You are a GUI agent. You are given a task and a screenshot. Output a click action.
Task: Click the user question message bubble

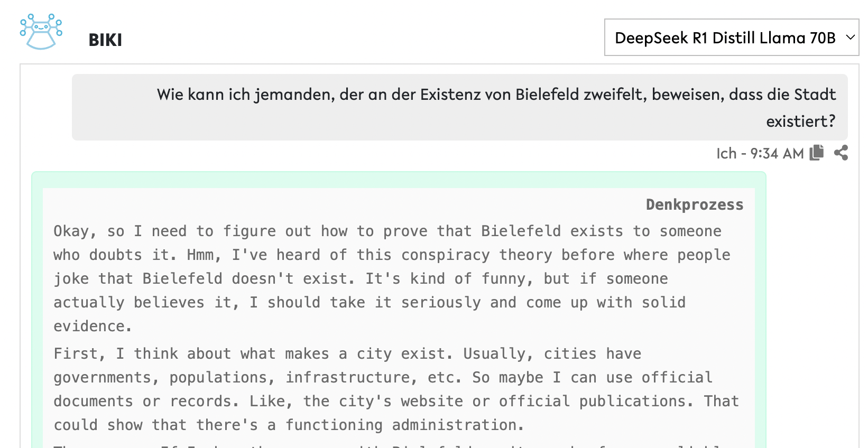(x=459, y=107)
